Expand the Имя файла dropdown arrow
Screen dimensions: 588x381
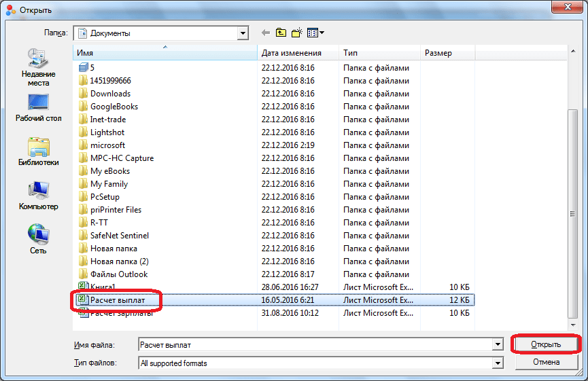498,345
